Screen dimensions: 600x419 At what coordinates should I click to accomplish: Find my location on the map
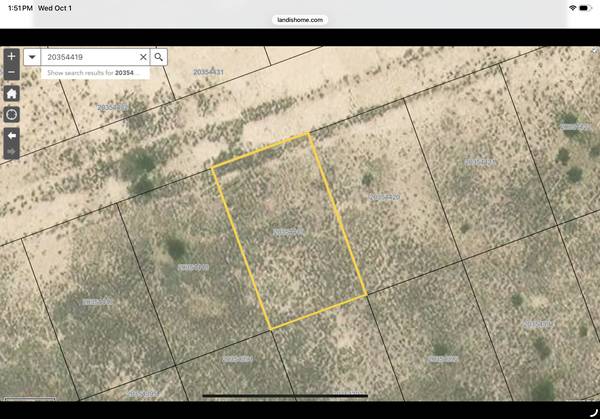11,114
